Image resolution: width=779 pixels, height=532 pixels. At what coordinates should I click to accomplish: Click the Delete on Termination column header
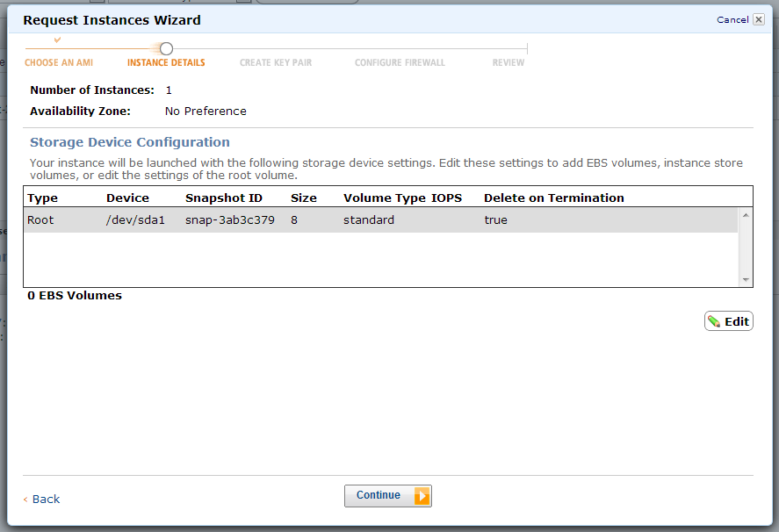[x=554, y=198]
